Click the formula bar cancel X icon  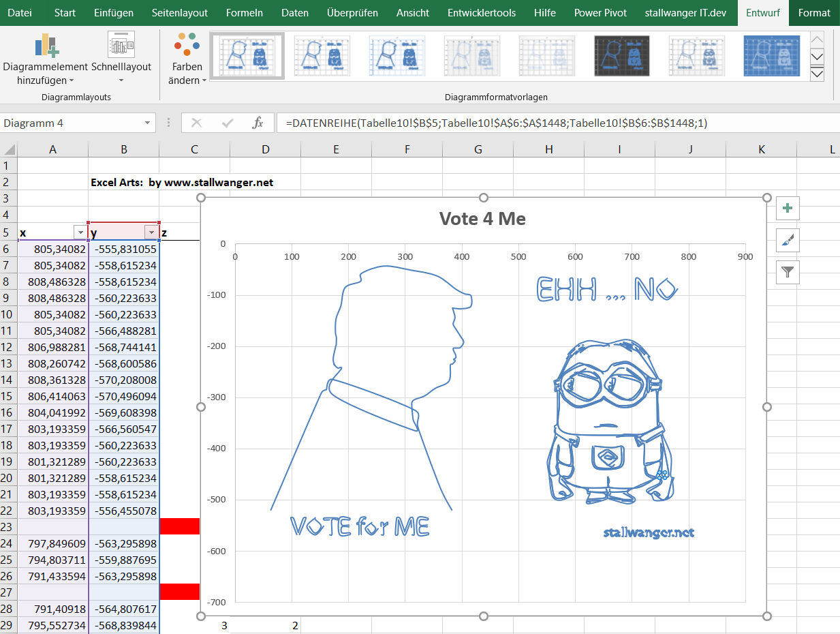pos(197,123)
